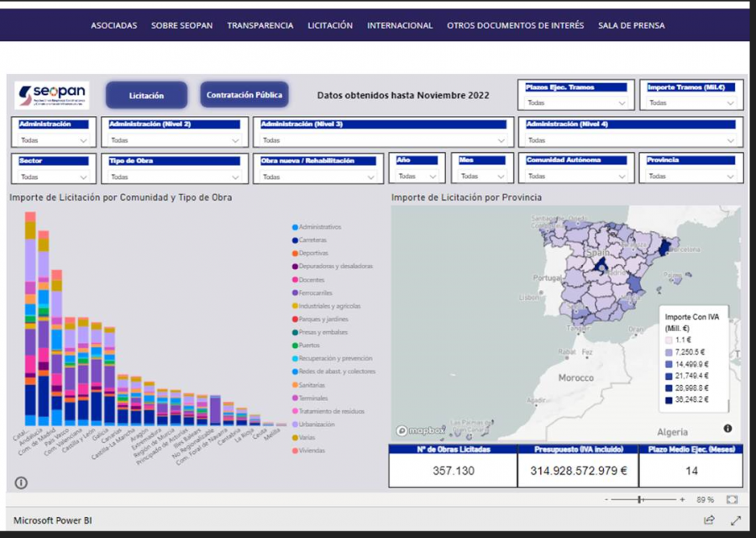Open the Obra nueva / Rehabilitación dropdown
756x538 pixels.
tap(318, 177)
